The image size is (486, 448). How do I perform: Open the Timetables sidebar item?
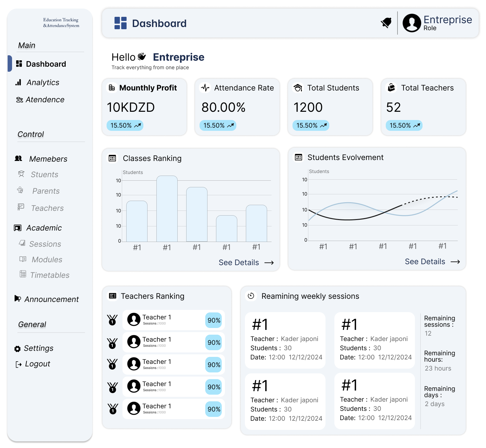click(49, 275)
